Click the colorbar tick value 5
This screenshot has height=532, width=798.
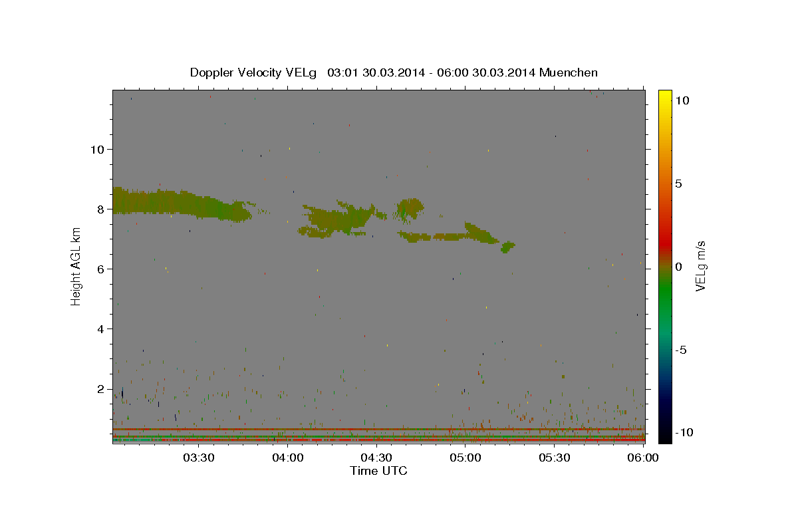point(678,184)
